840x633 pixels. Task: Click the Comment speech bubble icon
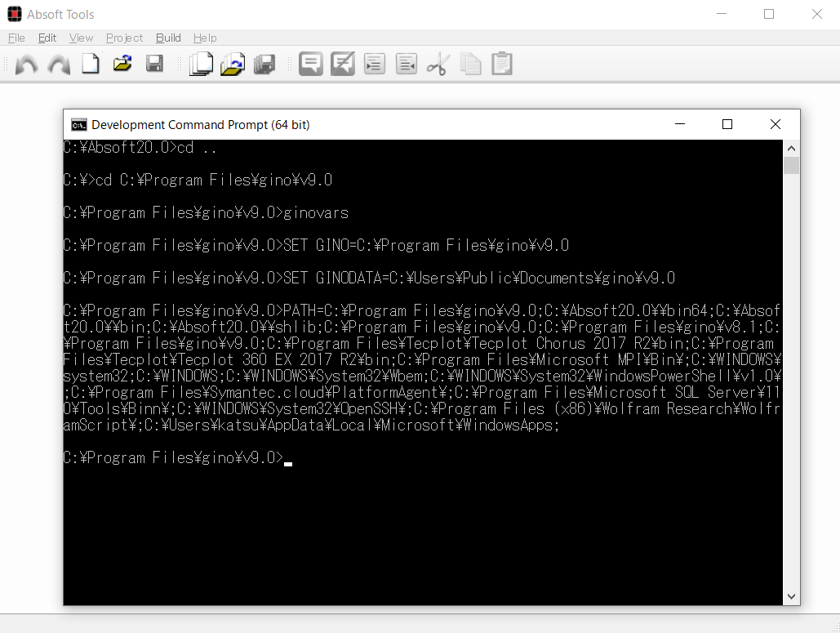[x=311, y=64]
